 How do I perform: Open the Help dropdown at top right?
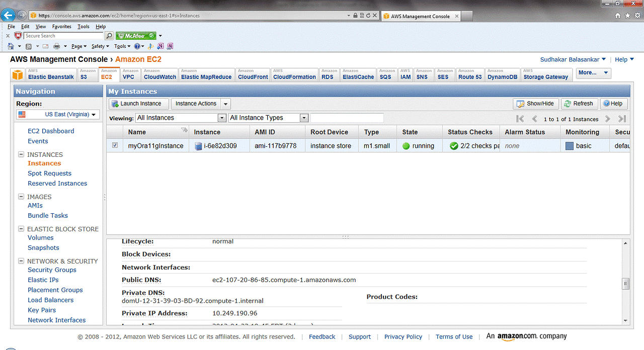pyautogui.click(x=624, y=59)
